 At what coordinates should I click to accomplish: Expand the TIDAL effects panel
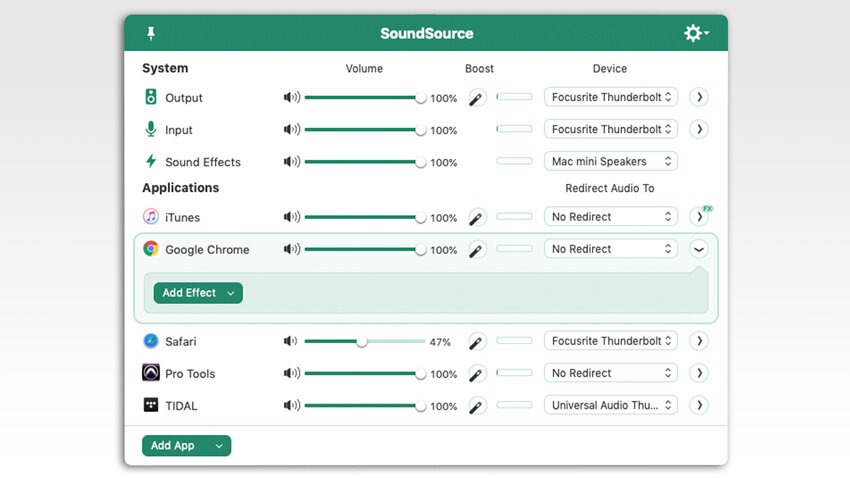tap(699, 405)
